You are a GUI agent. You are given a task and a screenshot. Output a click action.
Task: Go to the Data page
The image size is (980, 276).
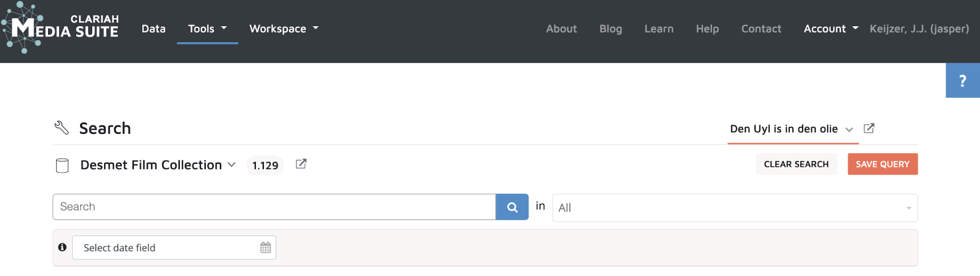153,29
